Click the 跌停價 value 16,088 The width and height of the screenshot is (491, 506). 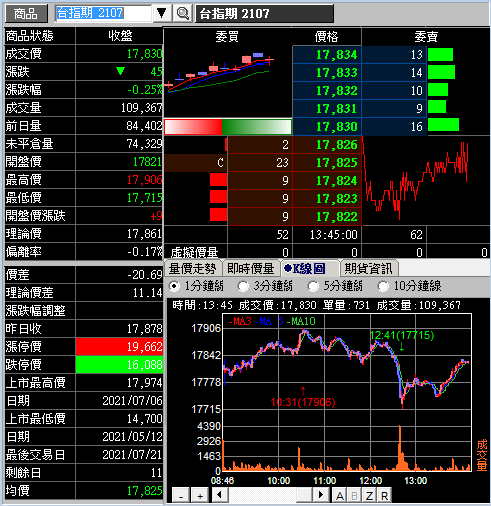(x=119, y=365)
